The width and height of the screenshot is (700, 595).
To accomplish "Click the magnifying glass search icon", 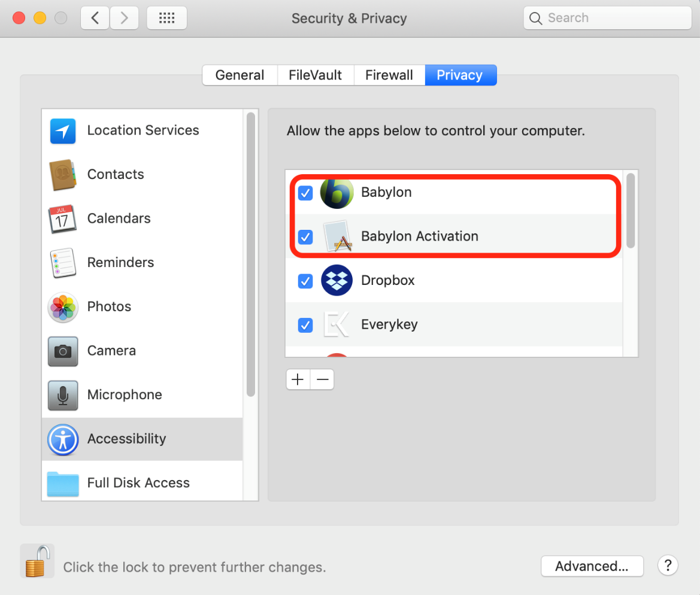I will click(x=535, y=19).
